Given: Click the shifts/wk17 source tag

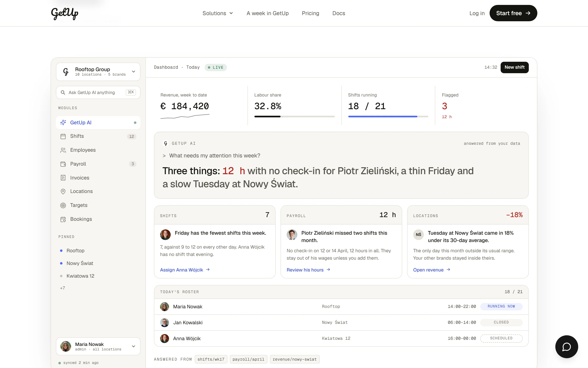Looking at the screenshot, I should tap(211, 359).
